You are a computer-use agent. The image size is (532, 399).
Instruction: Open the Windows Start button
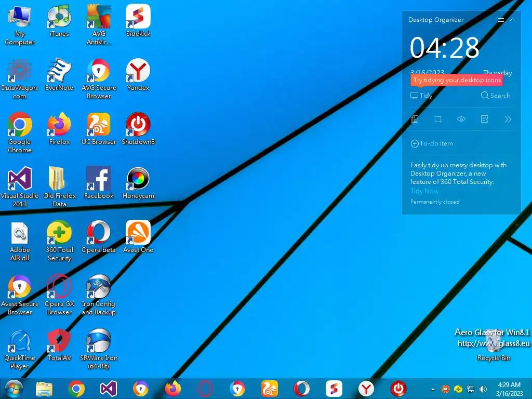click(14, 389)
